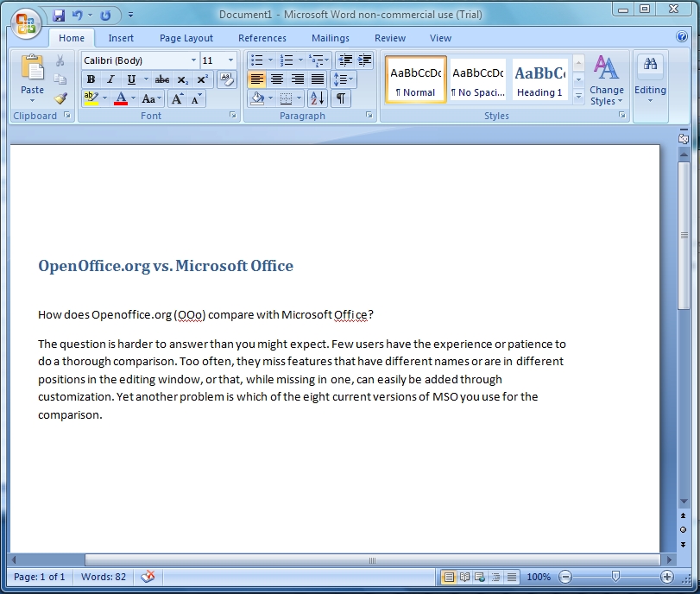This screenshot has height=594, width=700.
Task: Click the proofing errors icon in status bar
Action: pyautogui.click(x=148, y=576)
